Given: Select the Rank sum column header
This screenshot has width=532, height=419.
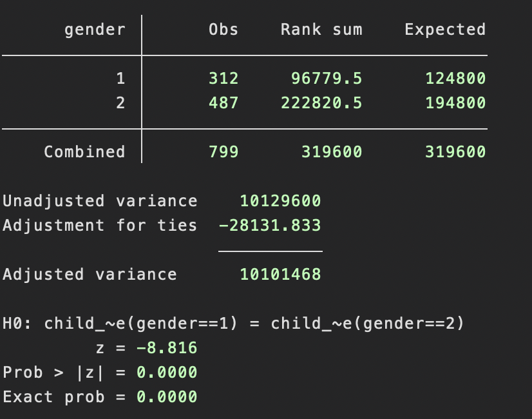Looking at the screenshot, I should [x=321, y=29].
